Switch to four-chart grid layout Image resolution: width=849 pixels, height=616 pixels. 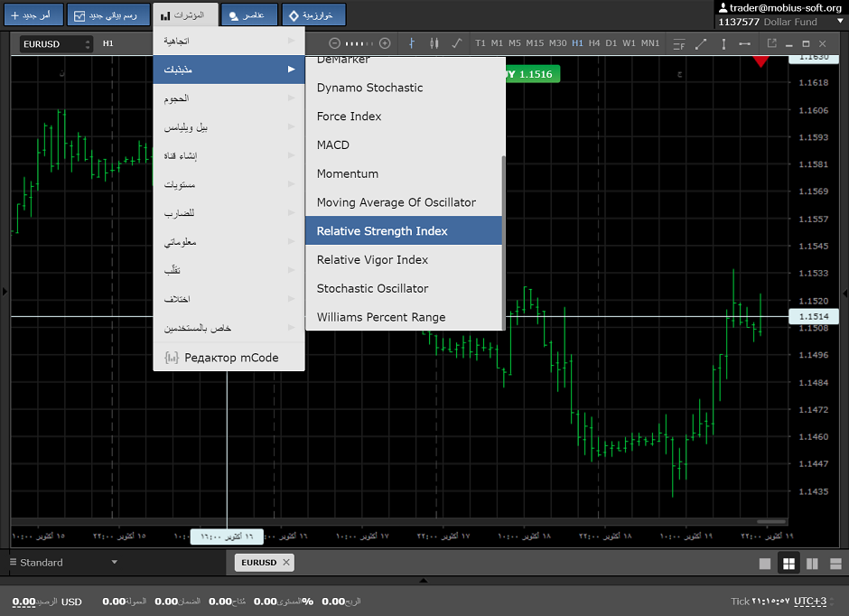pos(788,564)
